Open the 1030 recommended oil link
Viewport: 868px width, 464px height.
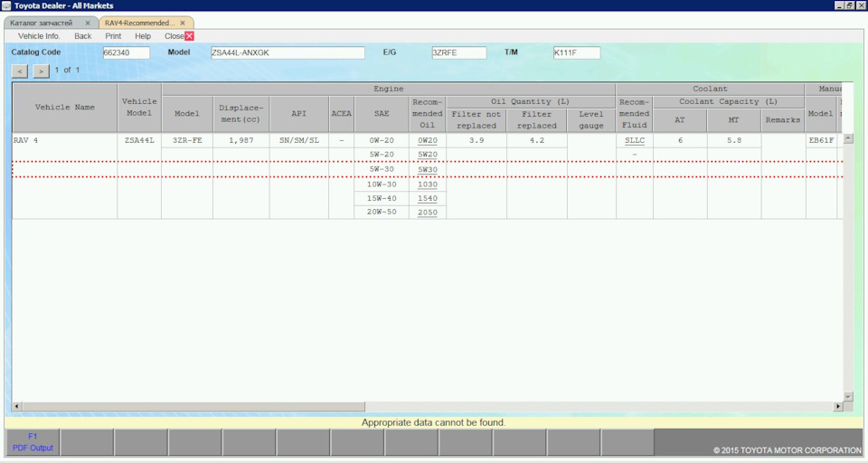click(x=428, y=185)
